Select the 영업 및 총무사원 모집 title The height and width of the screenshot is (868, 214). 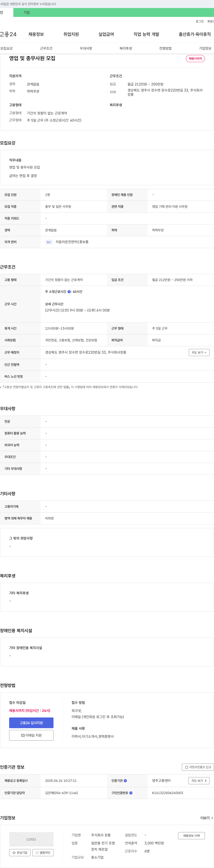coord(32,58)
